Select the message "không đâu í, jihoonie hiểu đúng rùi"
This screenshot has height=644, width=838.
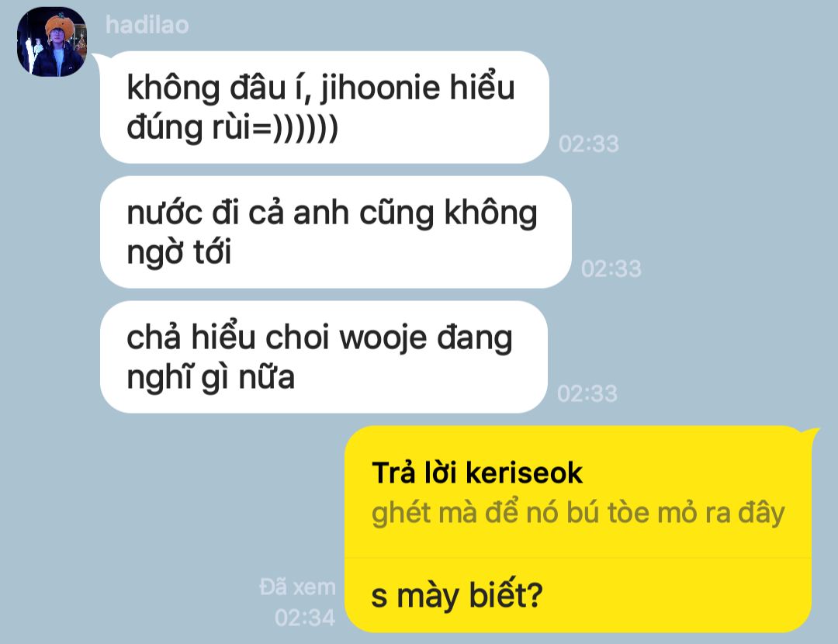pyautogui.click(x=324, y=107)
